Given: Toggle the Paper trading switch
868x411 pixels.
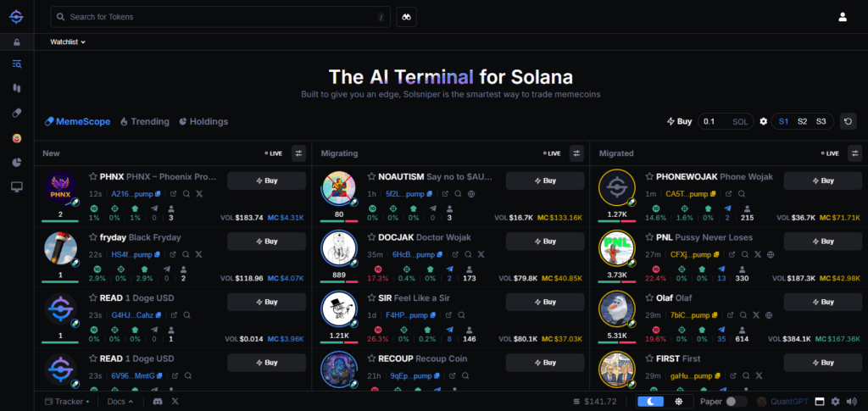Looking at the screenshot, I should click(736, 401).
